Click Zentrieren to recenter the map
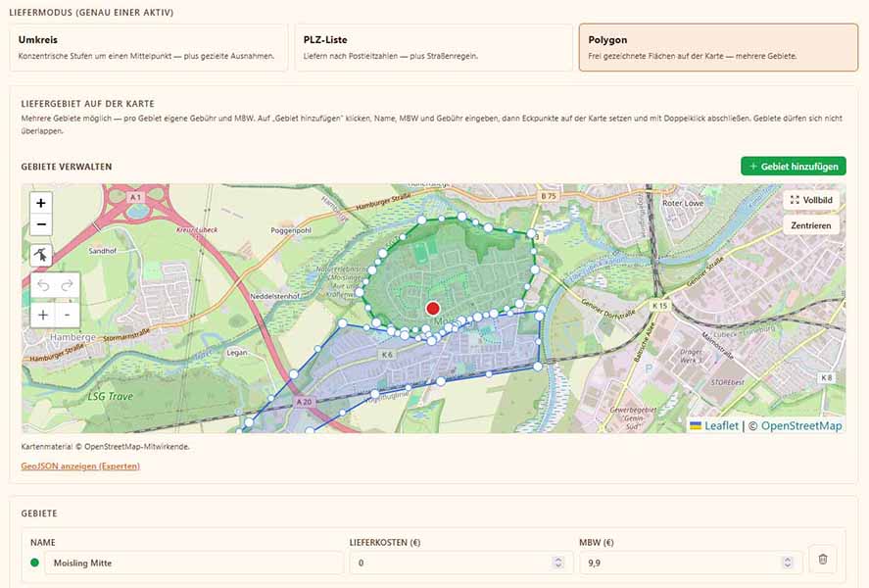 pyautogui.click(x=811, y=225)
